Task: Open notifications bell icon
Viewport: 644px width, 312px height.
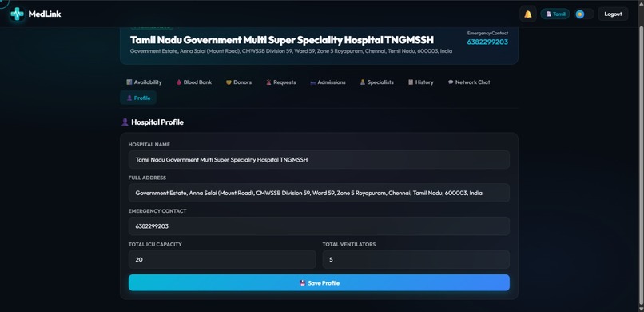Action: tap(528, 14)
